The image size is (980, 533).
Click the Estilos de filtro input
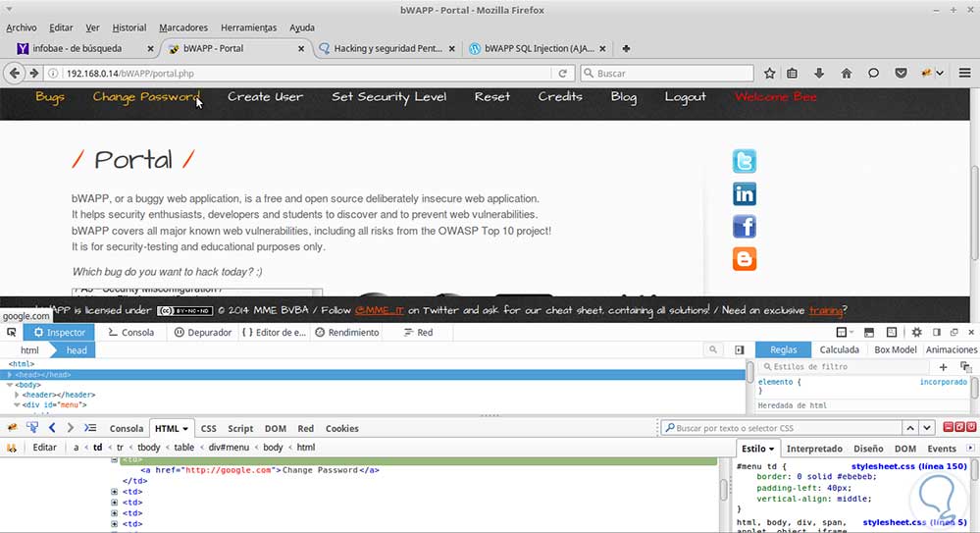[844, 366]
